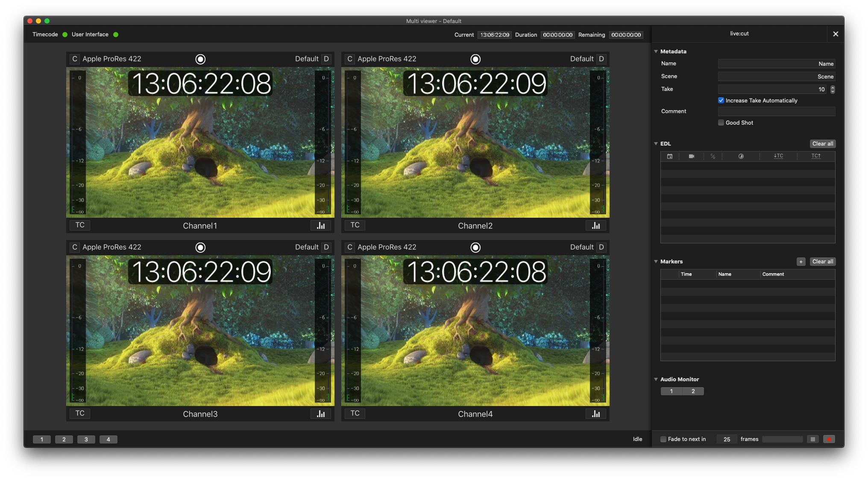Image resolution: width=868 pixels, height=479 pixels.
Task: Add a marker with the plus button
Action: 801,262
